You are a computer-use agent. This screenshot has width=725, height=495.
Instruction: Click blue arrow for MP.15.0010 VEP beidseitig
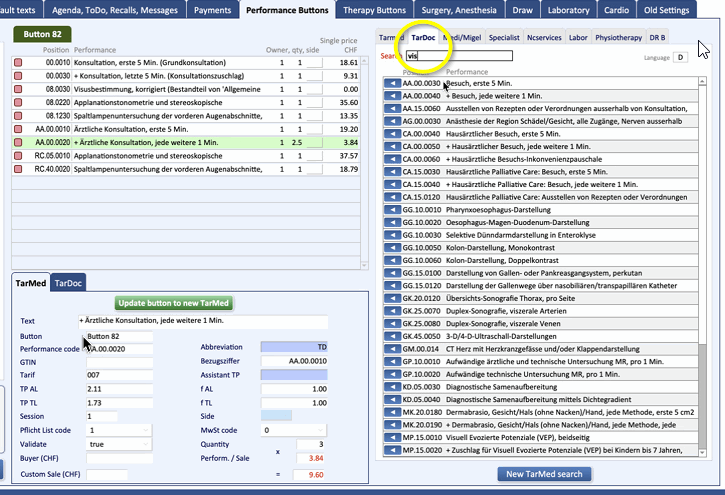(x=392, y=436)
